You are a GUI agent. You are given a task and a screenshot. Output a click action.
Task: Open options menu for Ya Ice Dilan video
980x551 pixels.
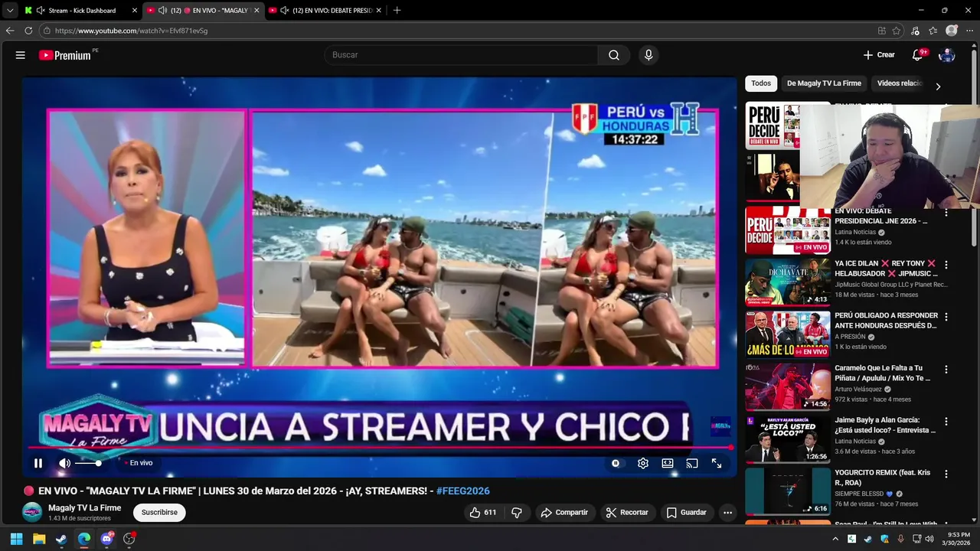click(946, 265)
